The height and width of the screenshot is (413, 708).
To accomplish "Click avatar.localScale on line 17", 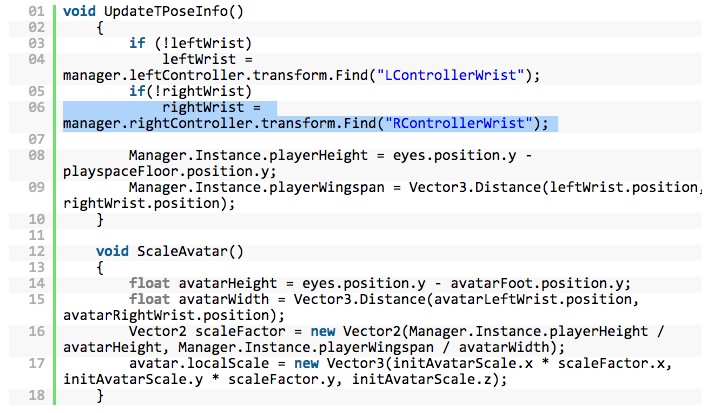I will pyautogui.click(x=199, y=363).
